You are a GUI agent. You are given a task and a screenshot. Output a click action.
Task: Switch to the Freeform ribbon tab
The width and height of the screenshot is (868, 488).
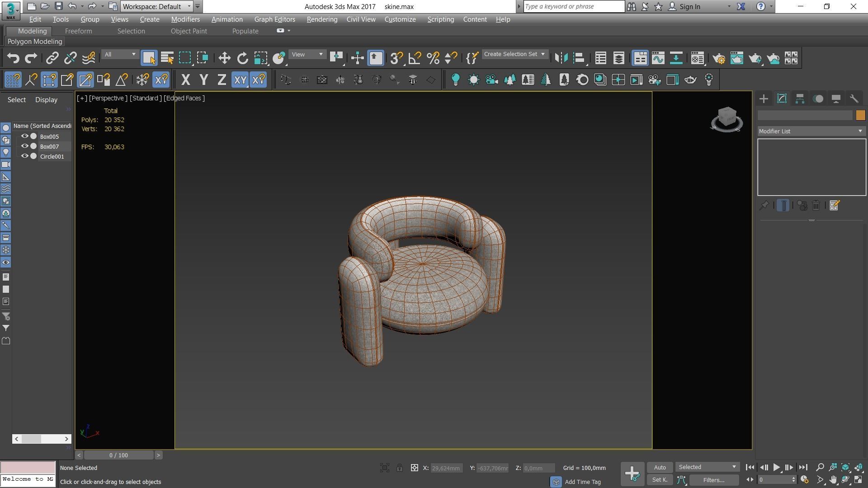pyautogui.click(x=78, y=31)
